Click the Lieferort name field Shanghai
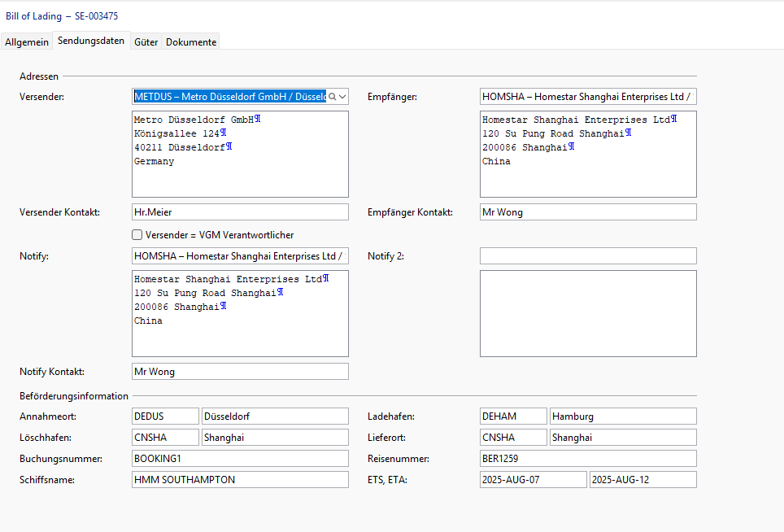The image size is (784, 532). pos(623,438)
